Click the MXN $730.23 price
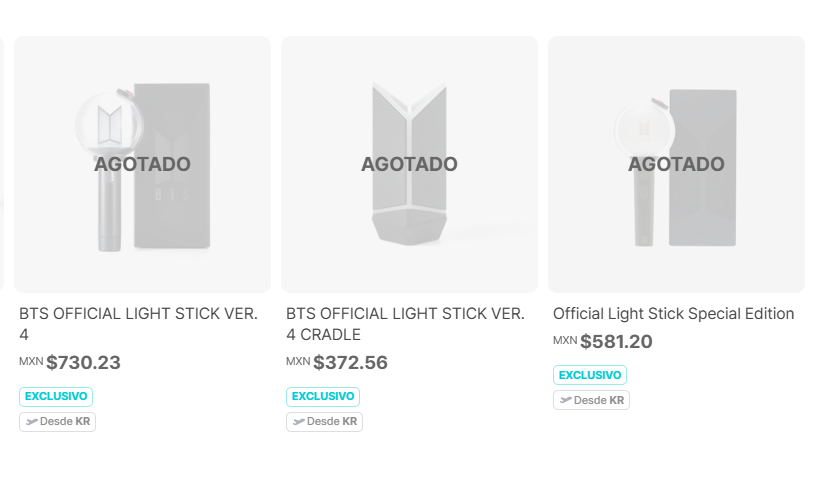This screenshot has width=837, height=484. (70, 362)
